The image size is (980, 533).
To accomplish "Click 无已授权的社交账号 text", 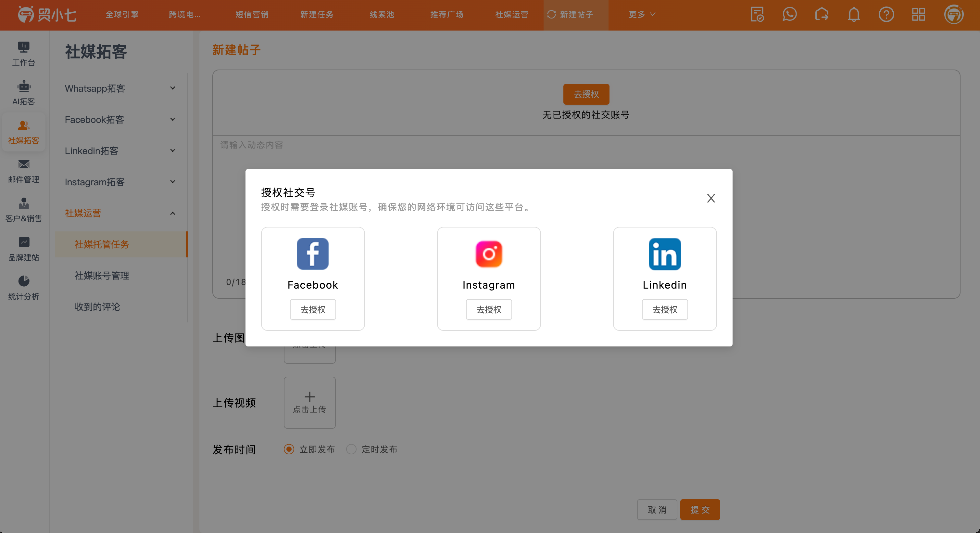I will pos(586,115).
